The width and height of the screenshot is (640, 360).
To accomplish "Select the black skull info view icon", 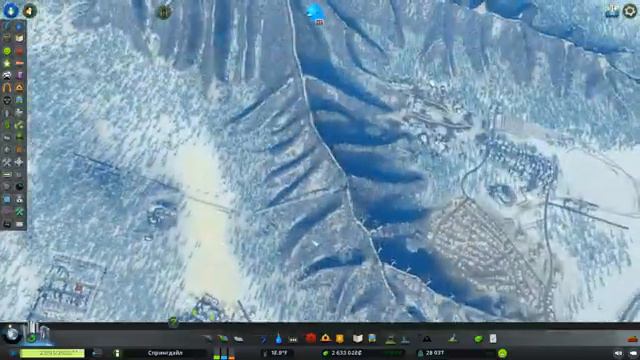I will pyautogui.click(x=7, y=100).
